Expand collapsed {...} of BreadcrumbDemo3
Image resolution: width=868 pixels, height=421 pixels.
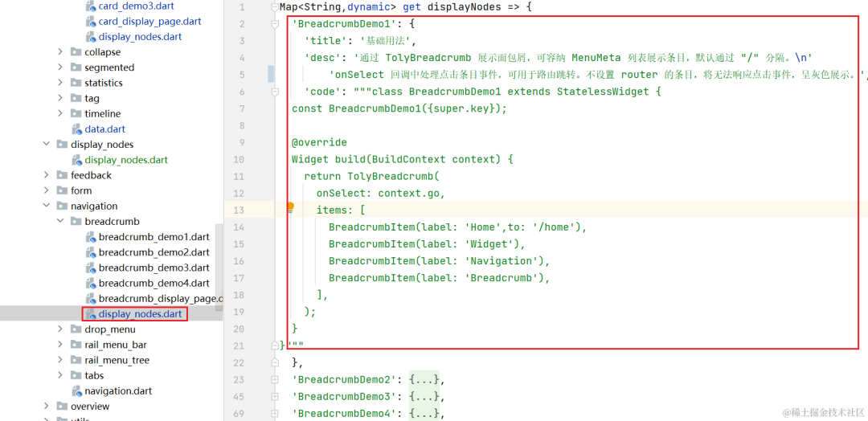pyautogui.click(x=424, y=397)
